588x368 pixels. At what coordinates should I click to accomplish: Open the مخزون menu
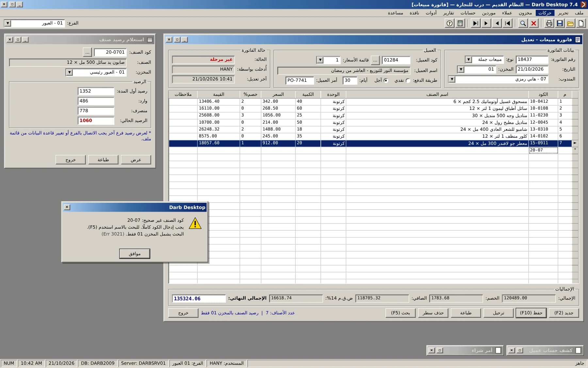(x=525, y=13)
